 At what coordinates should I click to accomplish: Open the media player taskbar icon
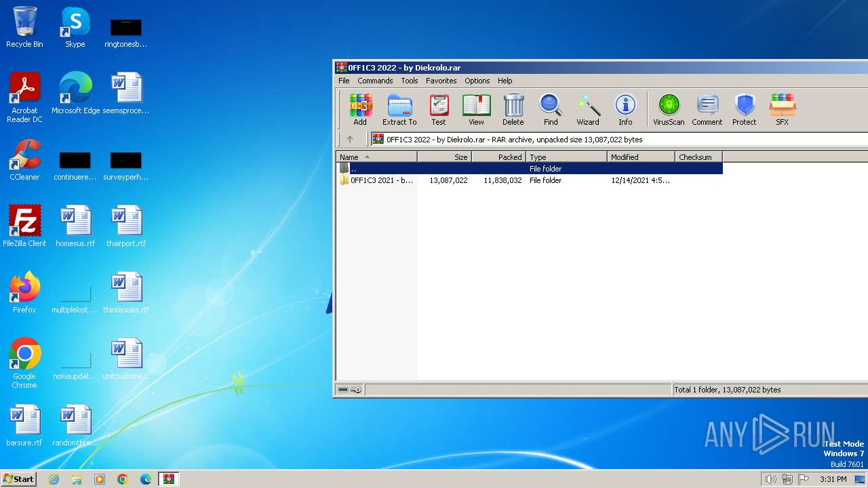click(100, 479)
